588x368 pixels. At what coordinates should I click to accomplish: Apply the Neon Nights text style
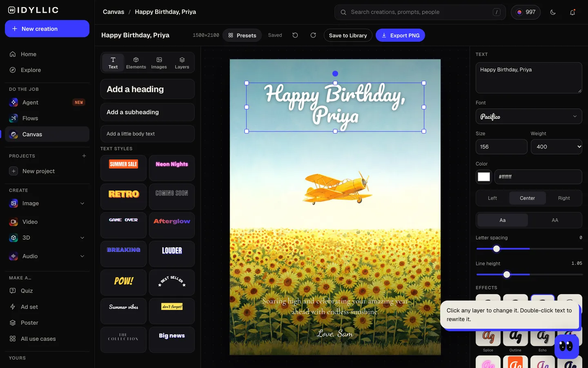click(172, 168)
